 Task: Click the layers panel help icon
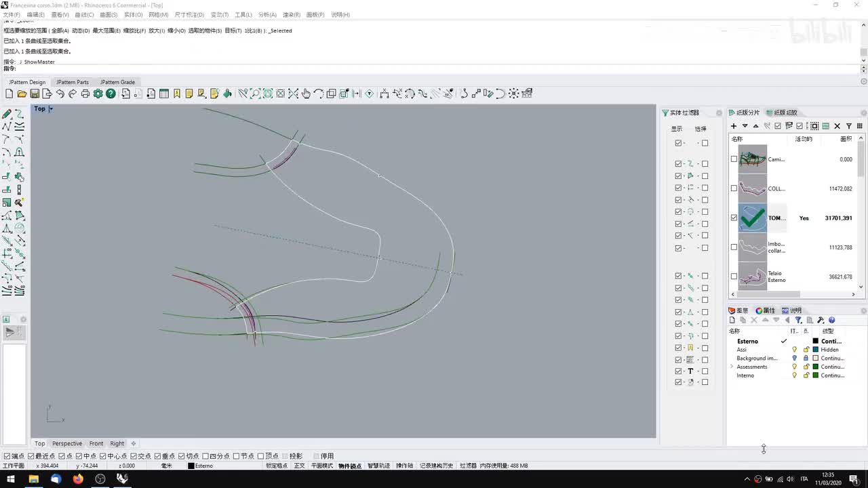[x=831, y=320]
